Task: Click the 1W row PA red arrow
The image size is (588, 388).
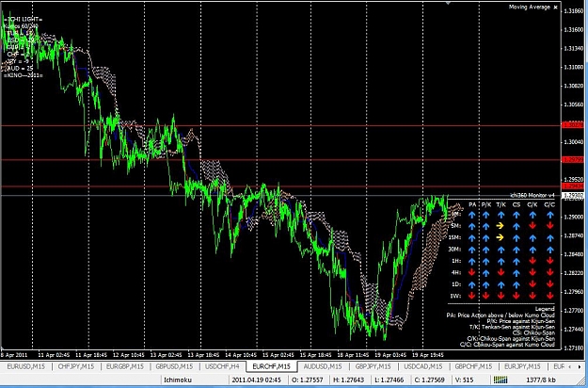Action: pyautogui.click(x=472, y=296)
